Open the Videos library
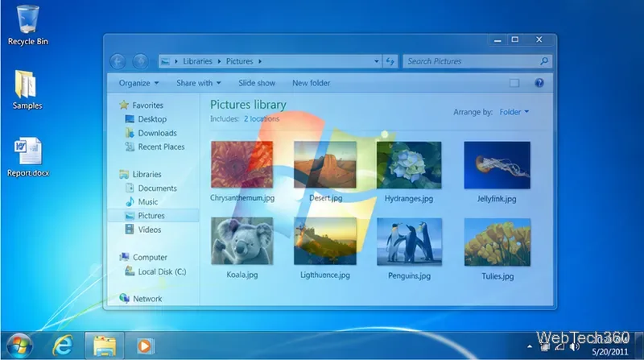The height and width of the screenshot is (360, 644). (x=143, y=230)
